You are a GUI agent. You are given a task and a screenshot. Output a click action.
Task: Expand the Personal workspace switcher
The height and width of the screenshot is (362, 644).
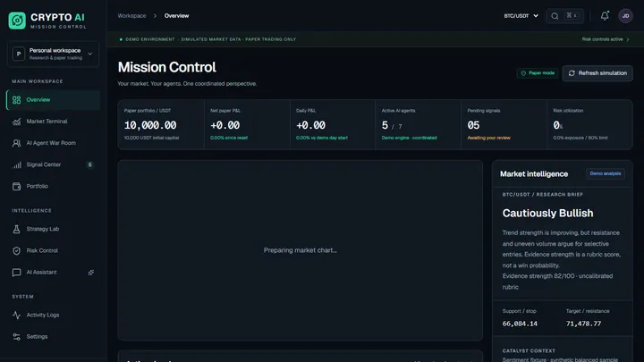coord(53,54)
